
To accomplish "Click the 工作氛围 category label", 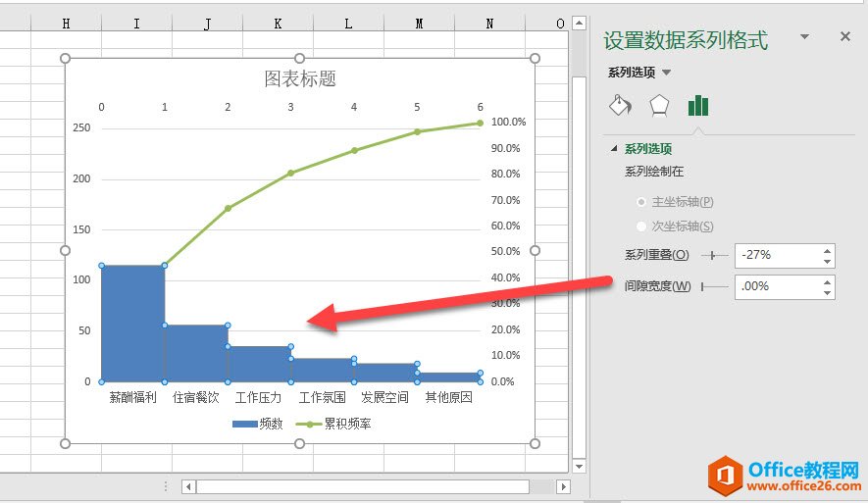I will point(322,397).
